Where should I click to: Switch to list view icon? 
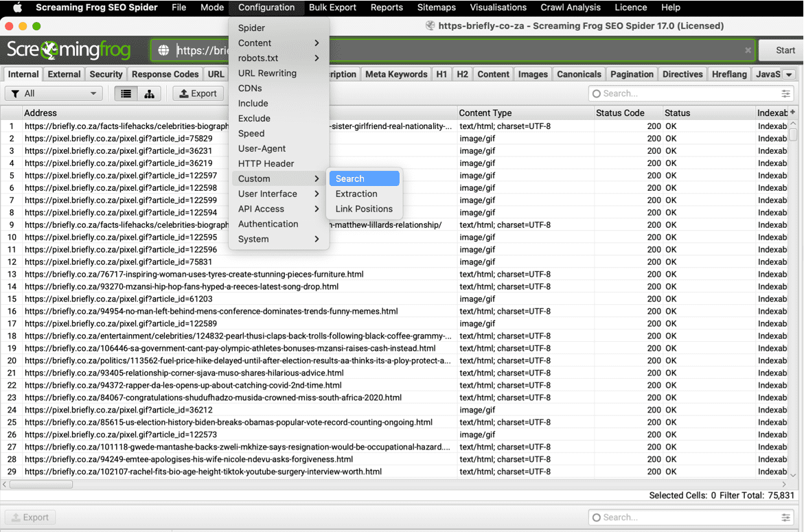point(126,93)
